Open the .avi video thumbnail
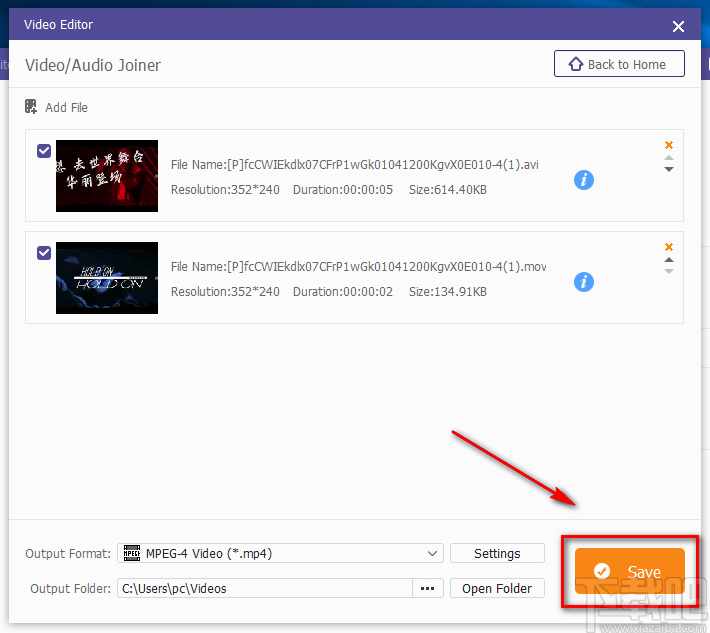Image resolution: width=710 pixels, height=633 pixels. click(x=107, y=176)
